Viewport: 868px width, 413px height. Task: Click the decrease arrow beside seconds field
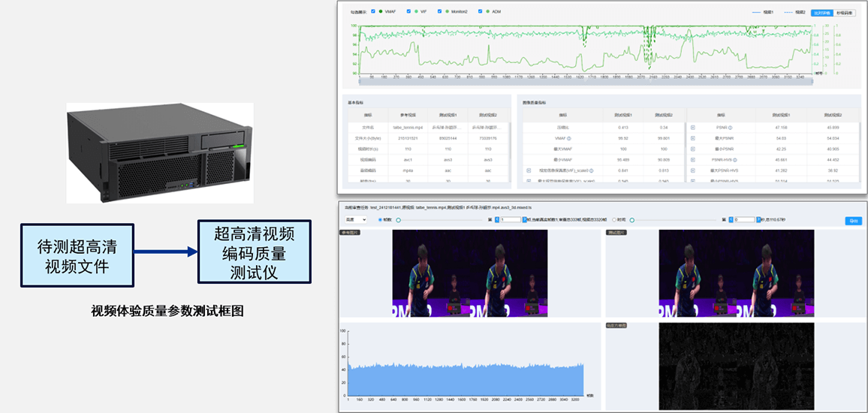click(x=731, y=220)
